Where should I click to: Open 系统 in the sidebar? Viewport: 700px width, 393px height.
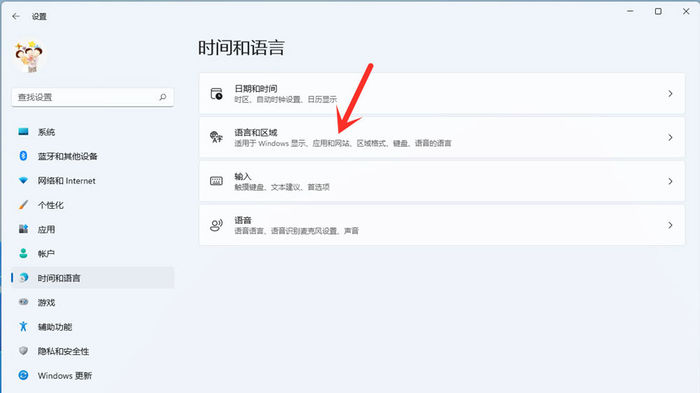[x=92, y=132]
